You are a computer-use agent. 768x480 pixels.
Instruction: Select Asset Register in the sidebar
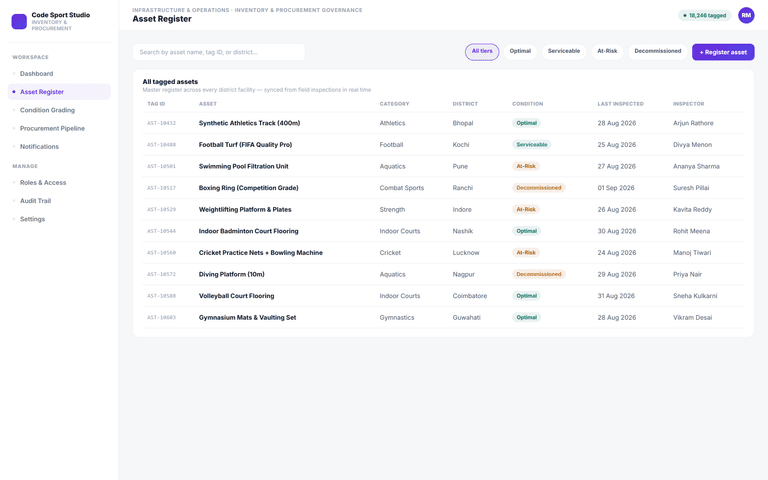(x=59, y=92)
